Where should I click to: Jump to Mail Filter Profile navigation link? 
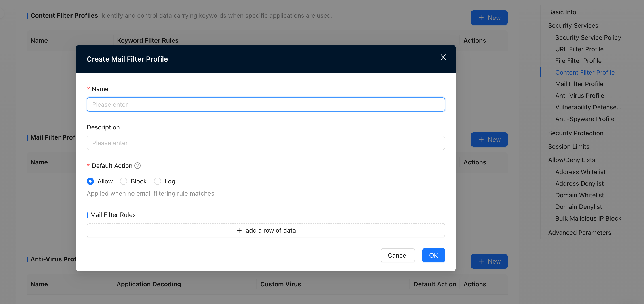[x=579, y=84]
